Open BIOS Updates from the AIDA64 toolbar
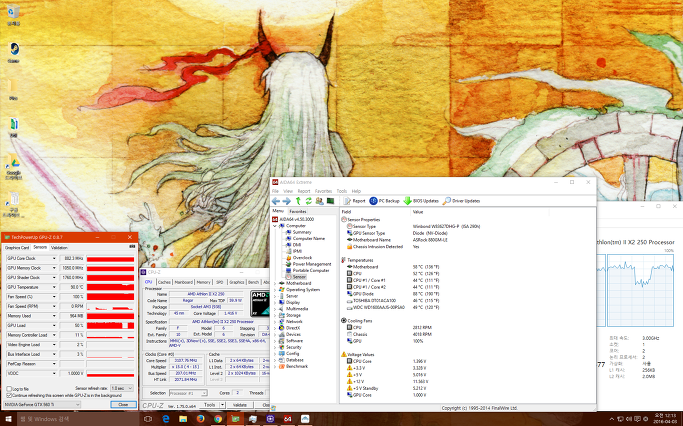 [421, 201]
